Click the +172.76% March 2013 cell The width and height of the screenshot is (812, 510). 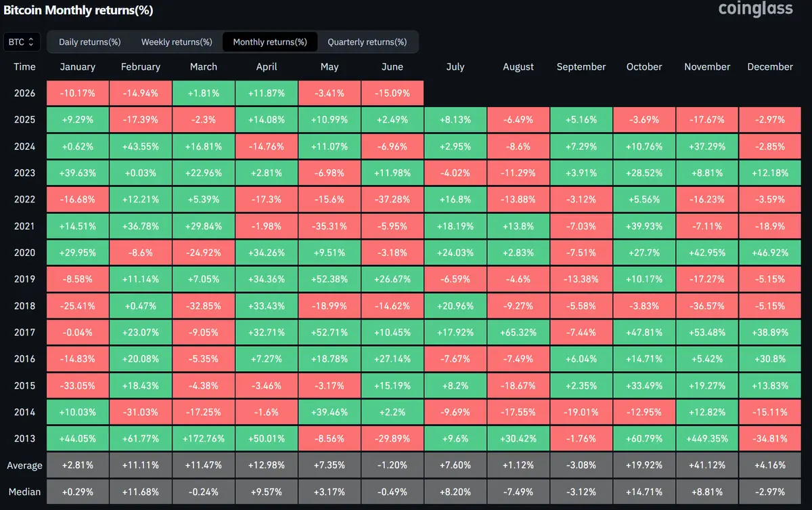coord(204,439)
